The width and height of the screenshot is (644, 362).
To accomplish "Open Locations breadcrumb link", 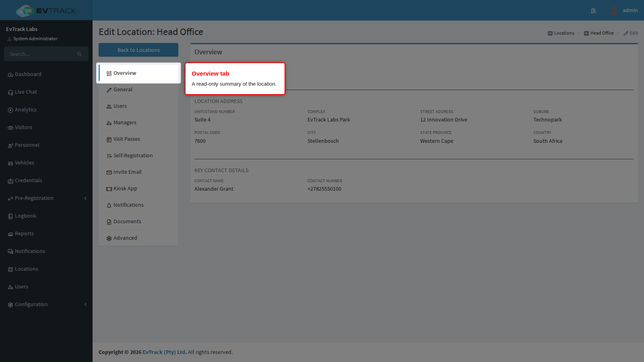I will coord(561,33).
